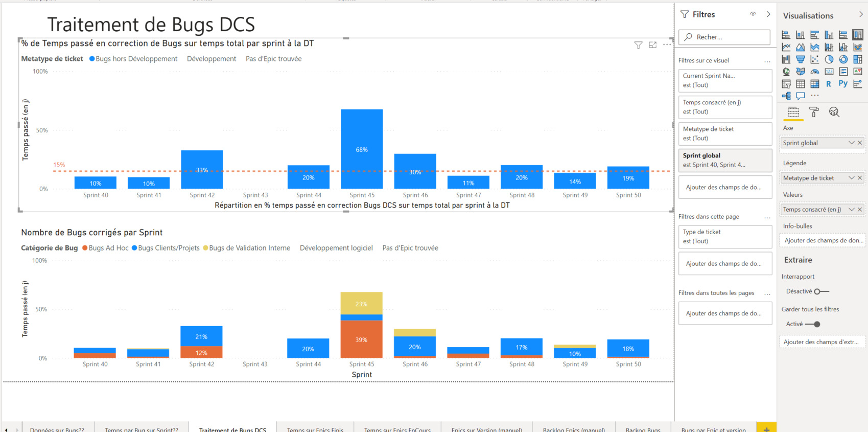Collapse the Visualisations pane chevron

[861, 15]
